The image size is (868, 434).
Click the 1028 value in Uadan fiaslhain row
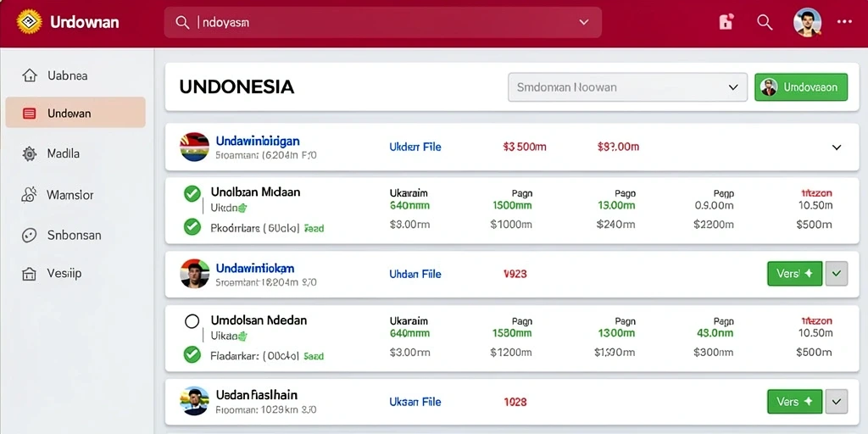point(515,402)
